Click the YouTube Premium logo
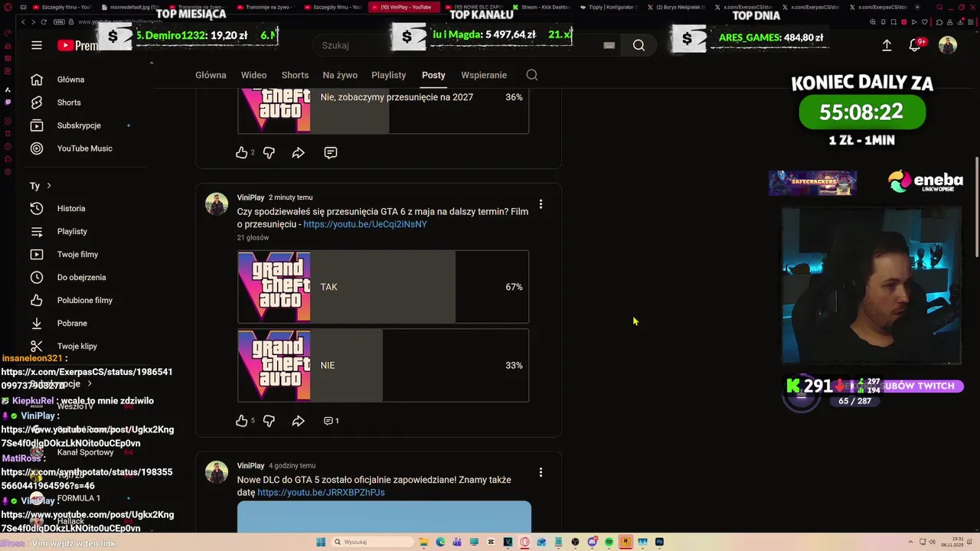The image size is (980, 551). [77, 46]
